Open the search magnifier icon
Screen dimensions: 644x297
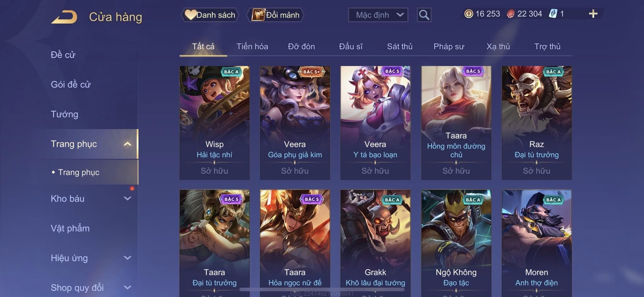click(424, 15)
